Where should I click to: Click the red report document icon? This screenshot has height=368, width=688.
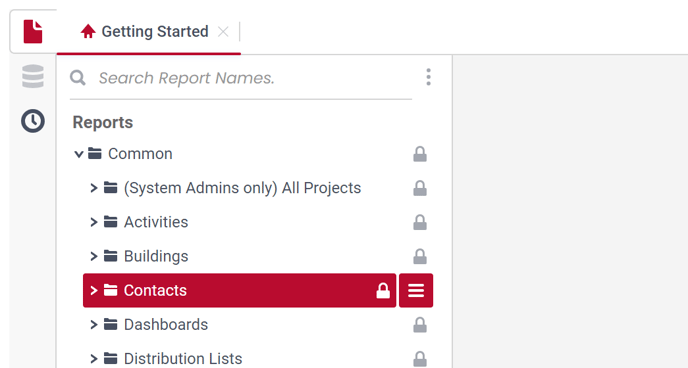33,32
